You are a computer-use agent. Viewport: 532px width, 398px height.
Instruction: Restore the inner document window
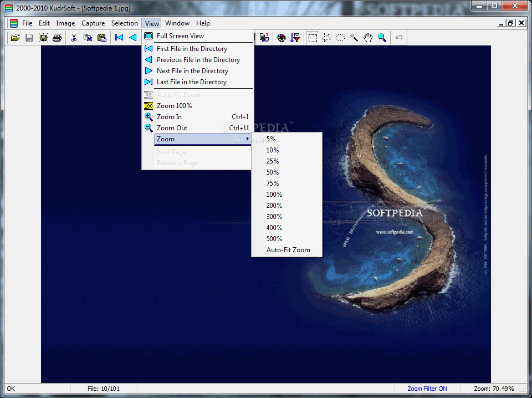coord(510,23)
